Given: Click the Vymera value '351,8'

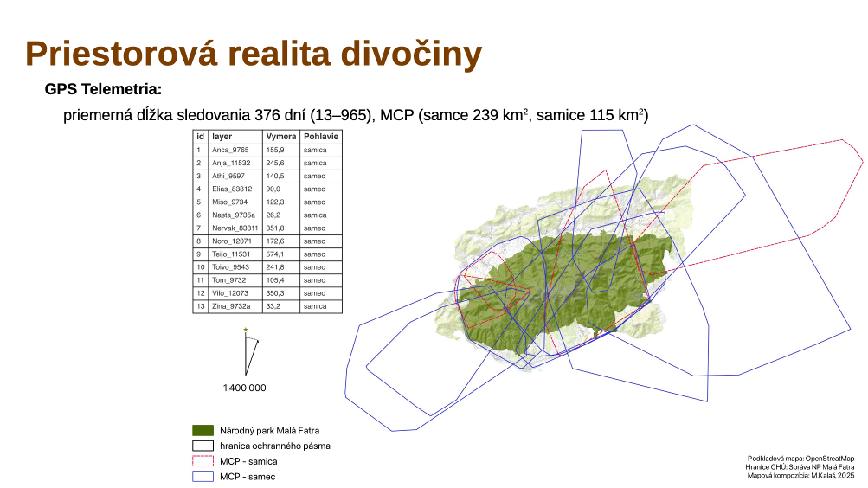Looking at the screenshot, I should pyautogui.click(x=275, y=228).
